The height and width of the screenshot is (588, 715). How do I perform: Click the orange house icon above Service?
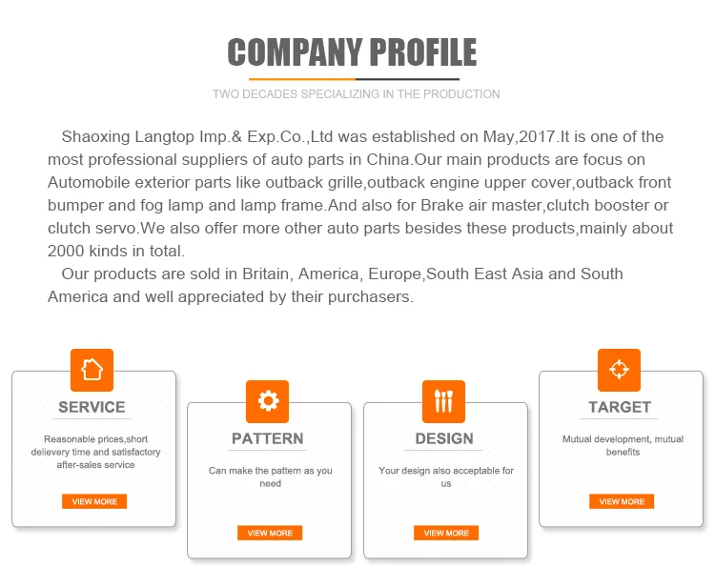coord(92,370)
